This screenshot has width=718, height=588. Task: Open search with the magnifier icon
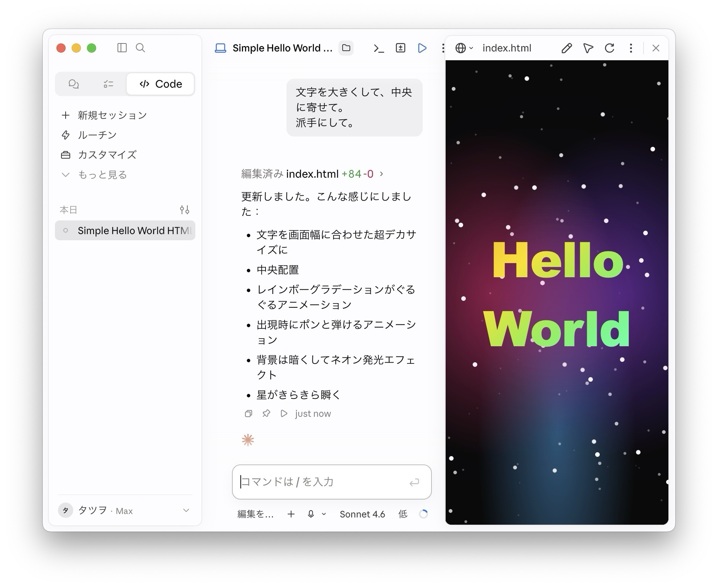pyautogui.click(x=140, y=48)
